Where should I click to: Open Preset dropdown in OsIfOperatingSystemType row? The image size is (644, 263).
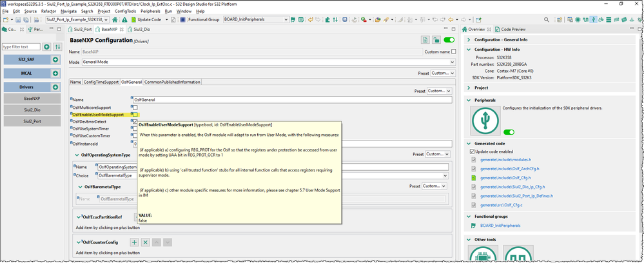[x=438, y=155]
